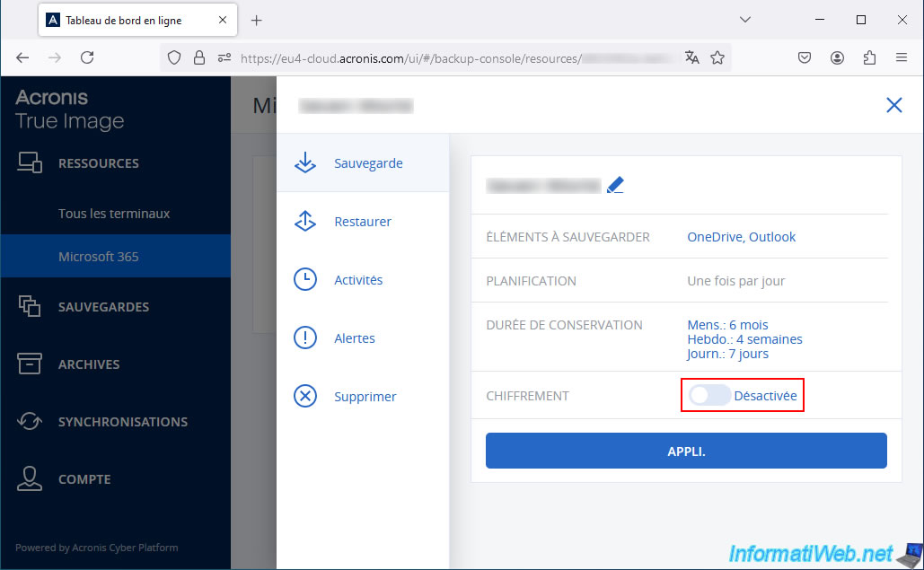Go back with the browser back arrow
Screen dimensions: 924x570
pyautogui.click(x=22, y=57)
